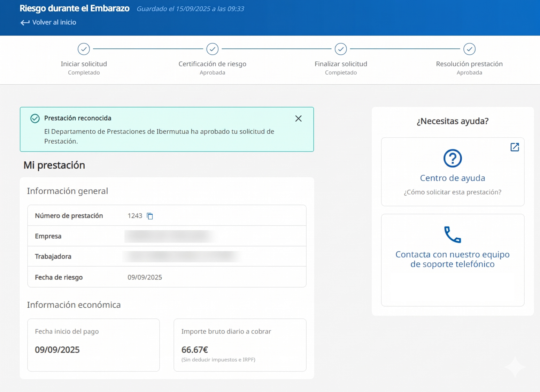Click the green check icon in alert
The height and width of the screenshot is (392, 540).
click(35, 118)
